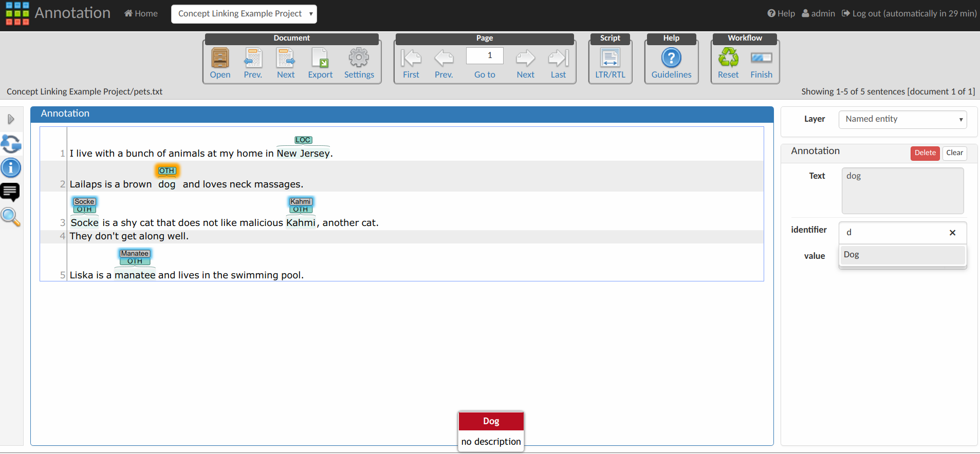The width and height of the screenshot is (980, 454).
Task: Select the Manatee OTH annotation label
Action: [135, 257]
